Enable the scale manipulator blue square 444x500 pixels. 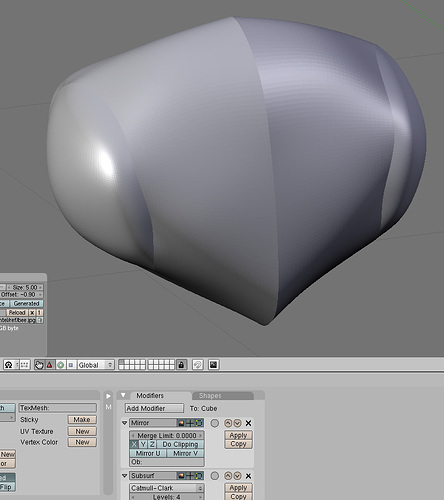pyautogui.click(x=71, y=365)
